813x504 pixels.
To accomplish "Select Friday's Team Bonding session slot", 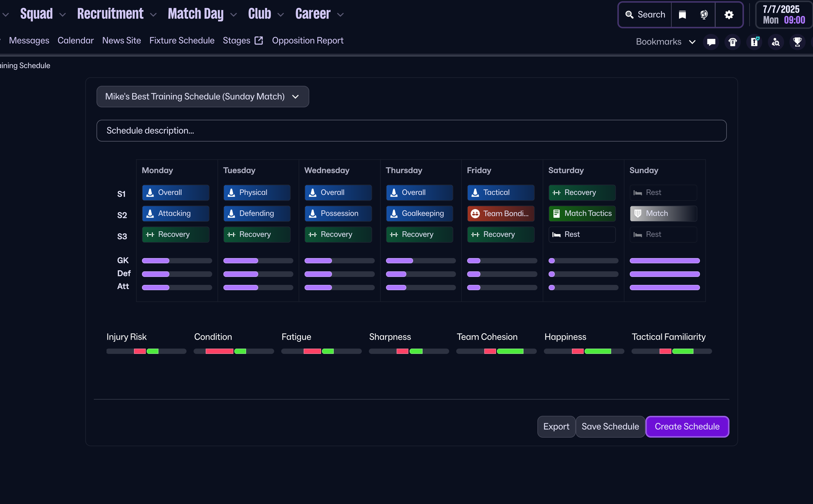I will (500, 213).
